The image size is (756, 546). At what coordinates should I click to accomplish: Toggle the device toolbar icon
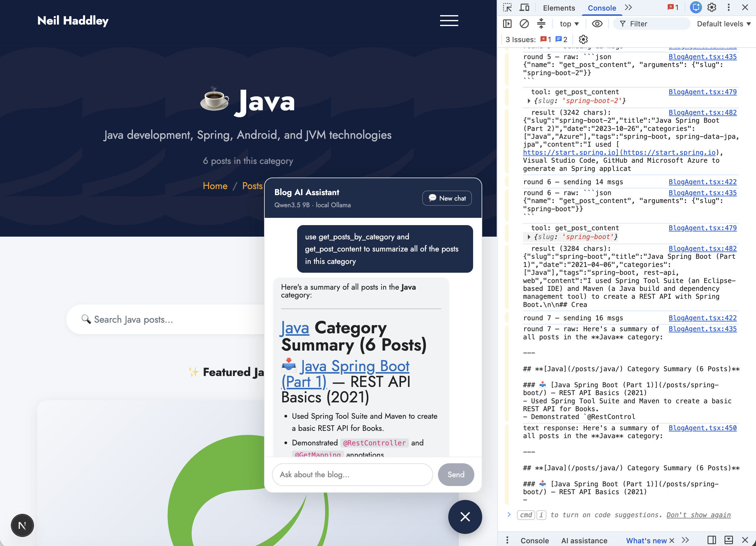[524, 8]
